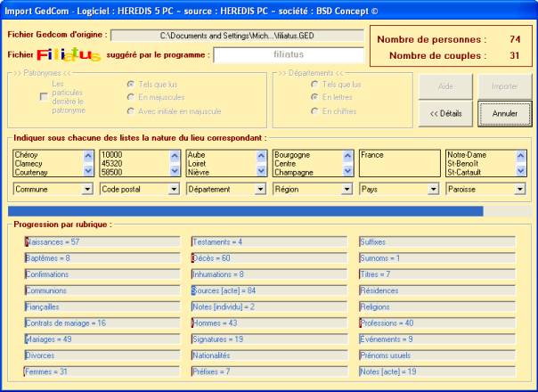Click the Gedcom origin file path field
This screenshot has height=392, width=538.
pos(237,36)
